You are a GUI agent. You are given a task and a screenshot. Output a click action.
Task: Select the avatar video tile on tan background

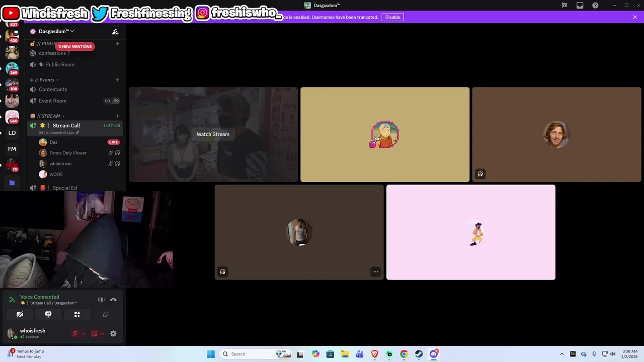(385, 135)
